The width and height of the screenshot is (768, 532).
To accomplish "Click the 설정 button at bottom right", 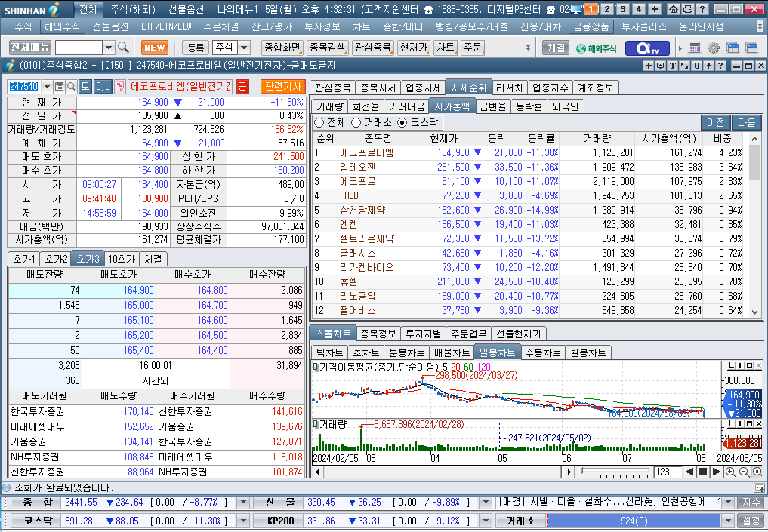I will tap(751, 521).
